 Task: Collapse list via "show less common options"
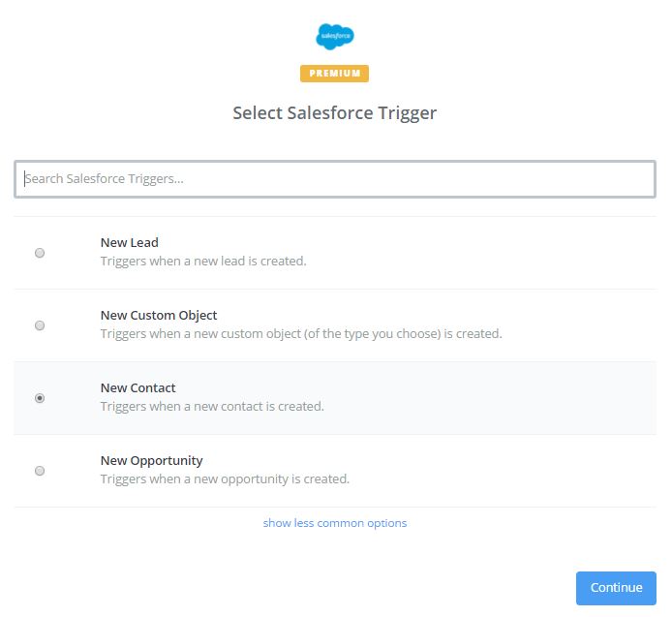coord(335,523)
